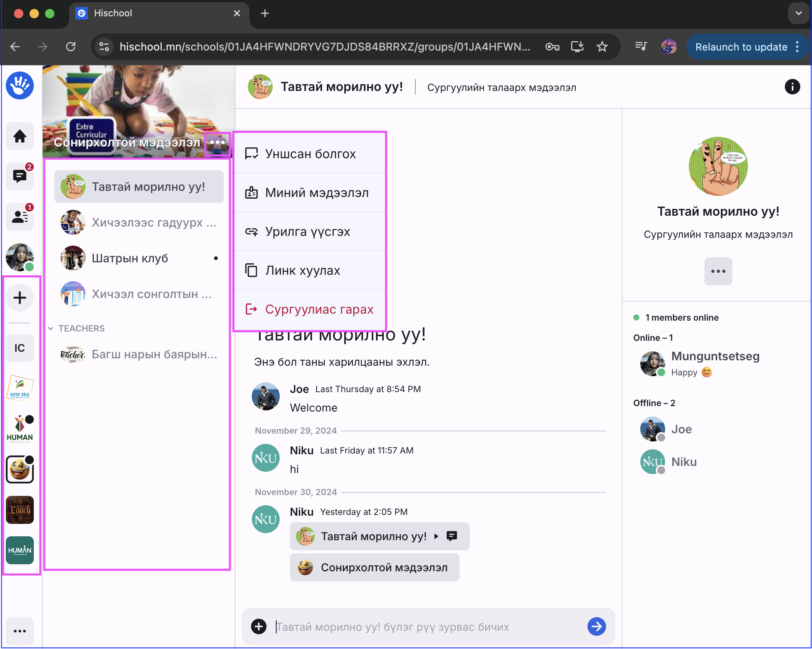
Task: Click the Сонирхолтой мэдээлэл link in Niku's message
Action: point(375,567)
